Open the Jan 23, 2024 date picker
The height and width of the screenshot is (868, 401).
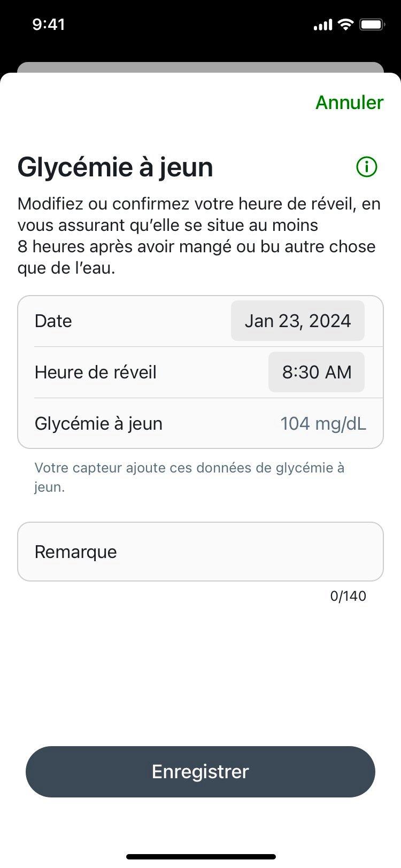(297, 321)
